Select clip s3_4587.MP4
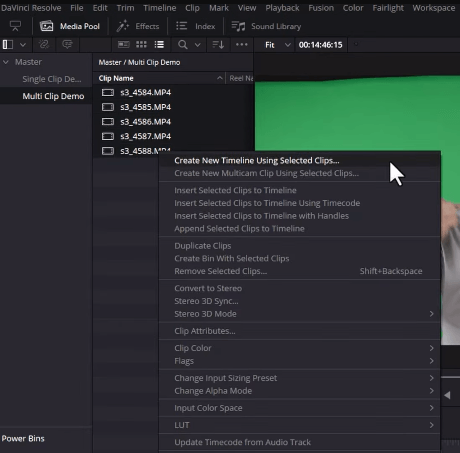Viewport: 460px width, 453px height. [145, 136]
